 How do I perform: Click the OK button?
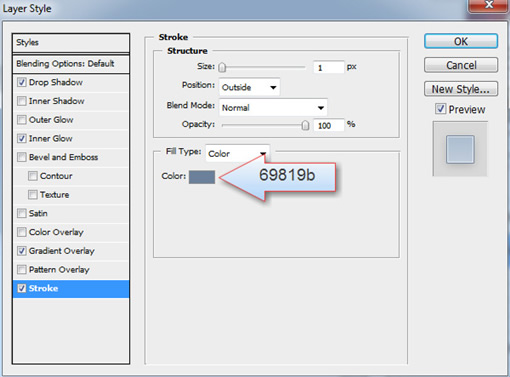[x=461, y=41]
